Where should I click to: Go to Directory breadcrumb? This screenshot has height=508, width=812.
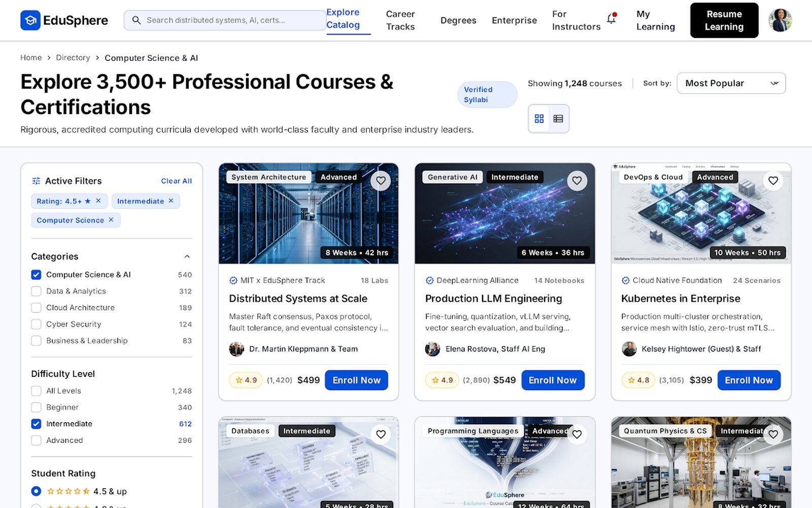click(x=73, y=58)
